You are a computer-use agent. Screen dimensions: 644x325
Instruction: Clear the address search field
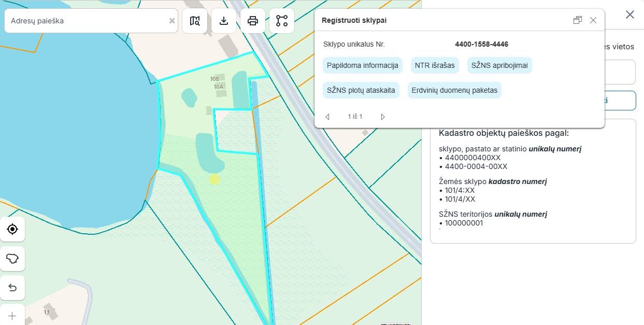tap(172, 21)
